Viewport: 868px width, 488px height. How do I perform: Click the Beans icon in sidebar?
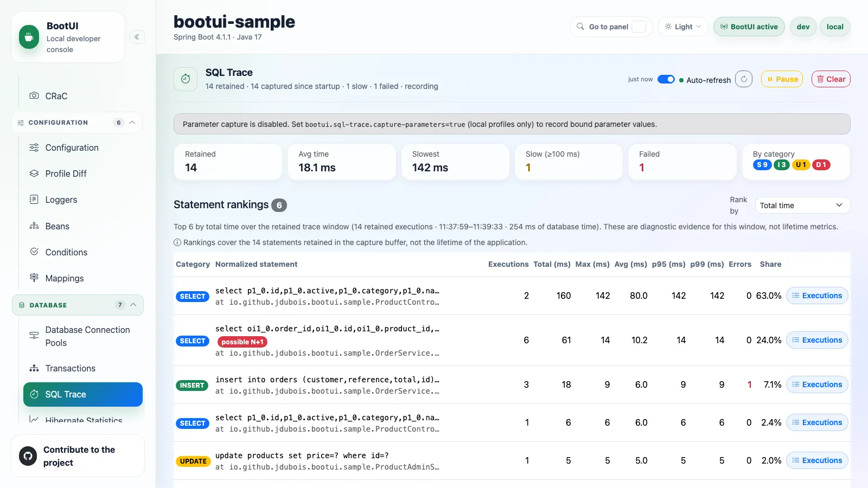pos(34,226)
